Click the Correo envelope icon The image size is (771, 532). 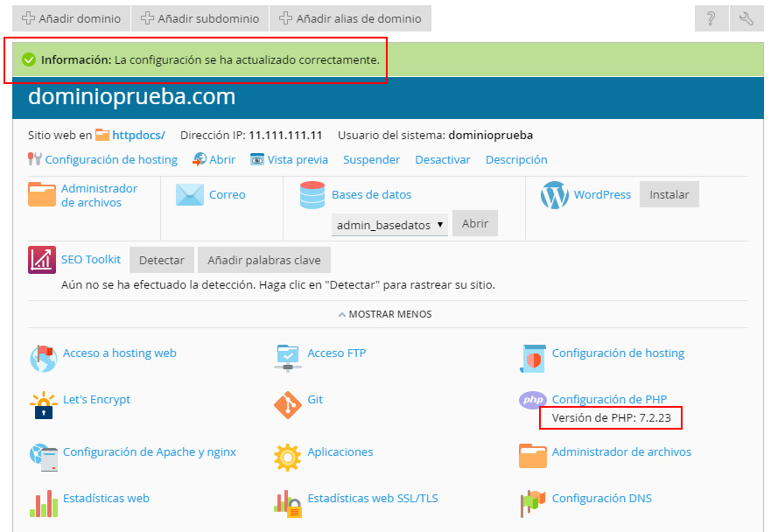(190, 195)
